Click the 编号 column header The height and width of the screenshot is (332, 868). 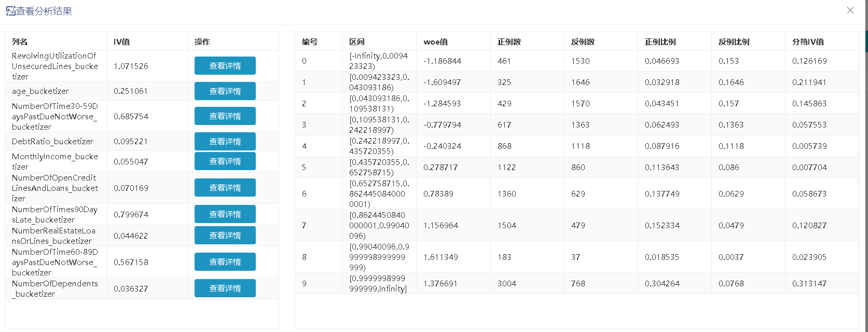coord(310,41)
